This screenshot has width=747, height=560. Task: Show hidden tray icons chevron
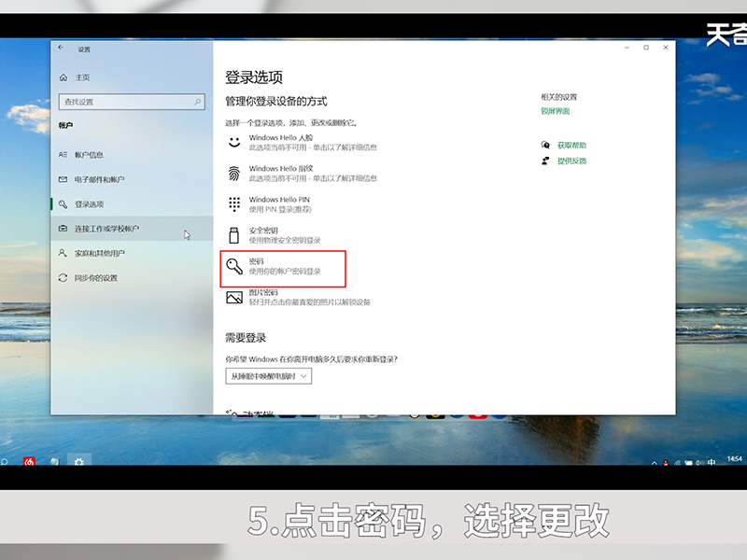655,463
